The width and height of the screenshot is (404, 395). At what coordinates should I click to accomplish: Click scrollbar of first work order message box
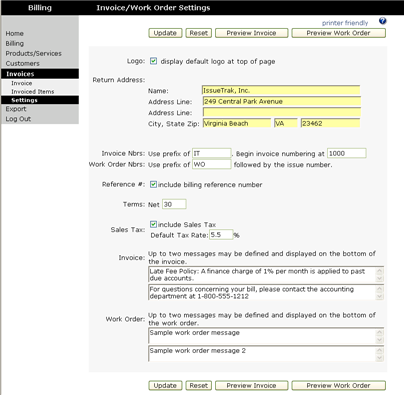pos(380,336)
